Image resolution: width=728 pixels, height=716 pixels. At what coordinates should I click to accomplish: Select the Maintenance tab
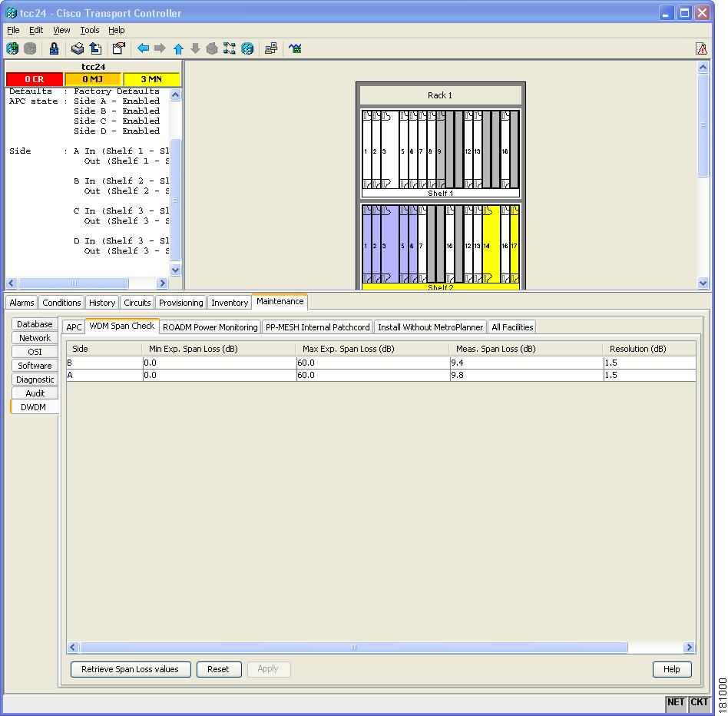click(x=280, y=301)
